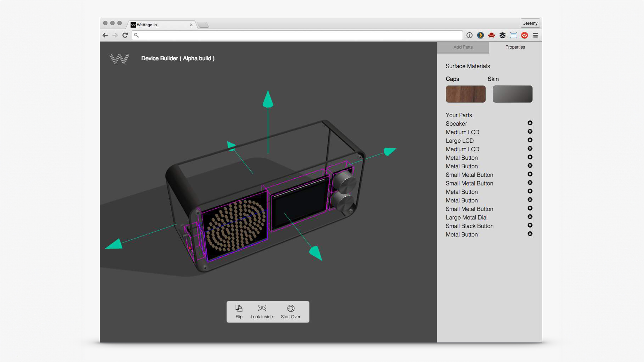The height and width of the screenshot is (362, 644).
Task: Open the Jeremy profile button
Action: [x=530, y=23]
